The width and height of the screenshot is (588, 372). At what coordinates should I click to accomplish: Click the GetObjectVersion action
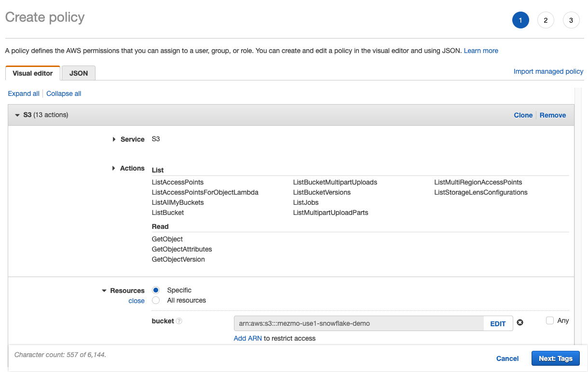coord(178,259)
